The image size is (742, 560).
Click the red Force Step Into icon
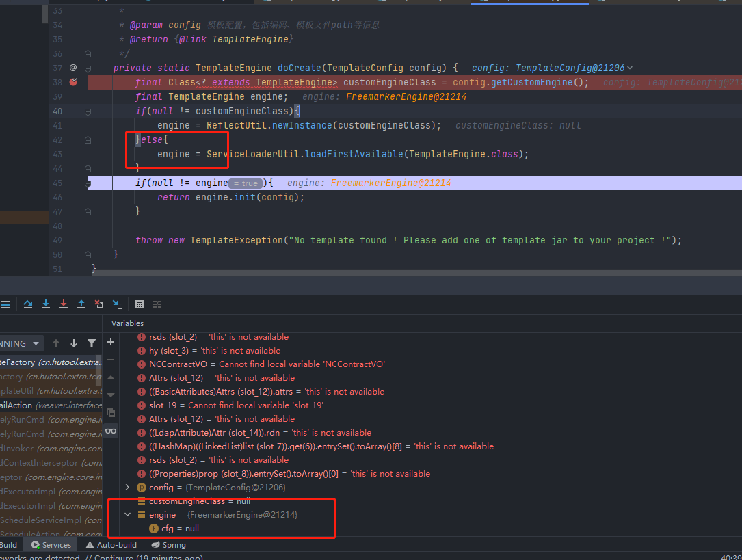(64, 304)
